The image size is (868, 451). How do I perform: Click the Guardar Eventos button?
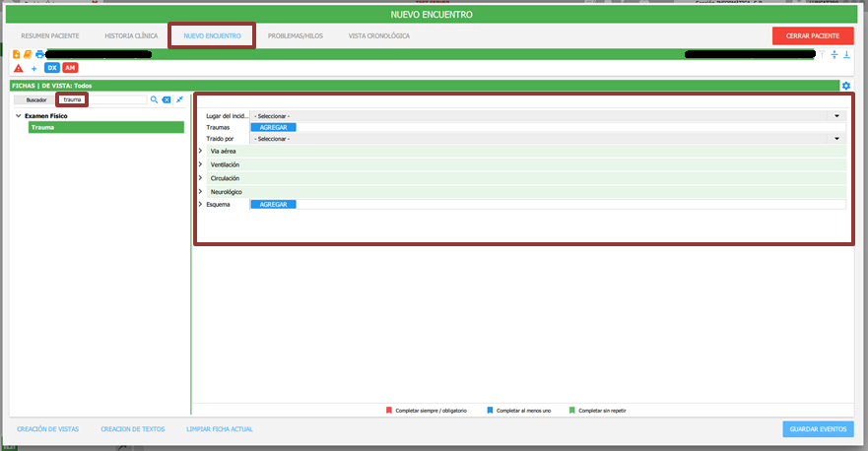click(818, 429)
